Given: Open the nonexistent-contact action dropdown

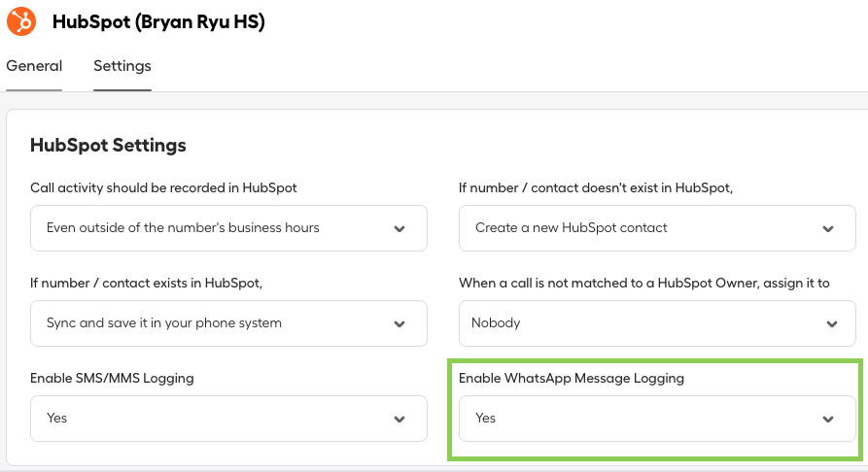Looking at the screenshot, I should point(657,228).
